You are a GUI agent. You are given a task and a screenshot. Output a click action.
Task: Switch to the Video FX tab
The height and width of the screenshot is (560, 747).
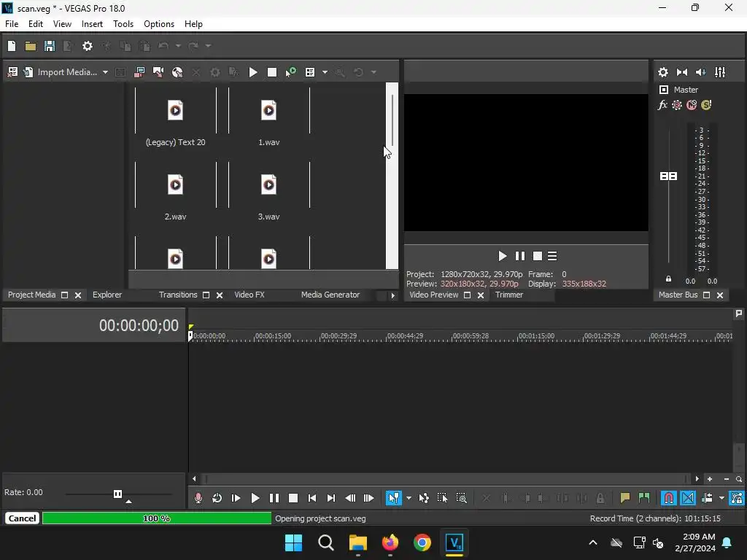click(249, 295)
